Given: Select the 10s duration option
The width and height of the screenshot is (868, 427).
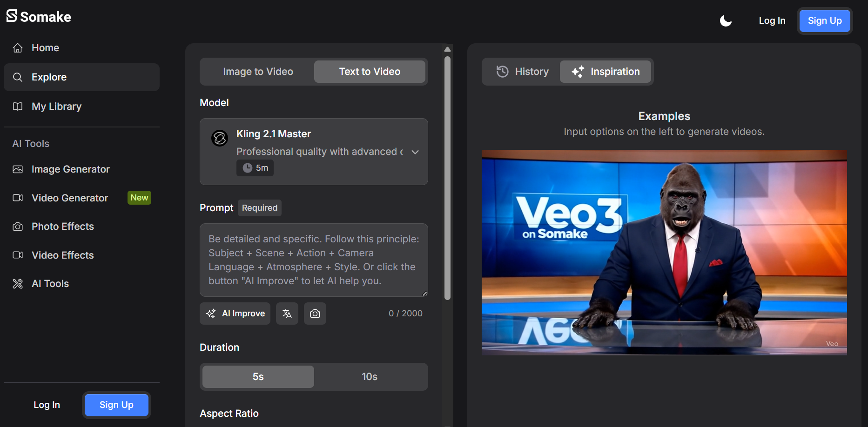Looking at the screenshot, I should tap(370, 377).
